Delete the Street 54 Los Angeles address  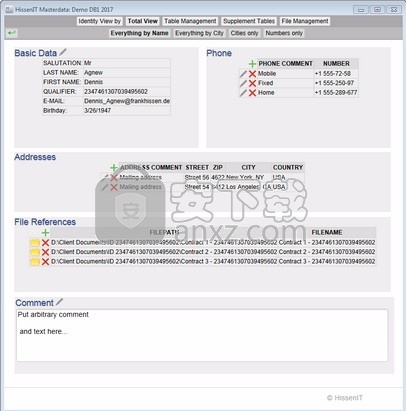coord(114,187)
